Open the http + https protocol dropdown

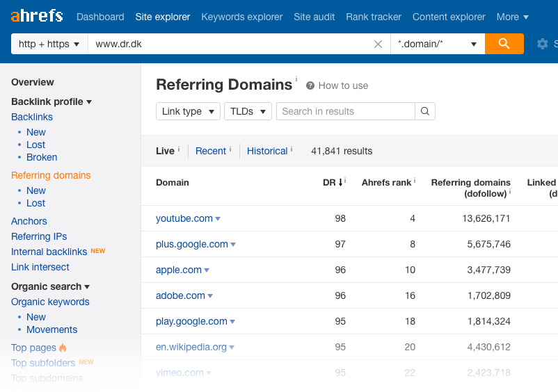pos(49,44)
